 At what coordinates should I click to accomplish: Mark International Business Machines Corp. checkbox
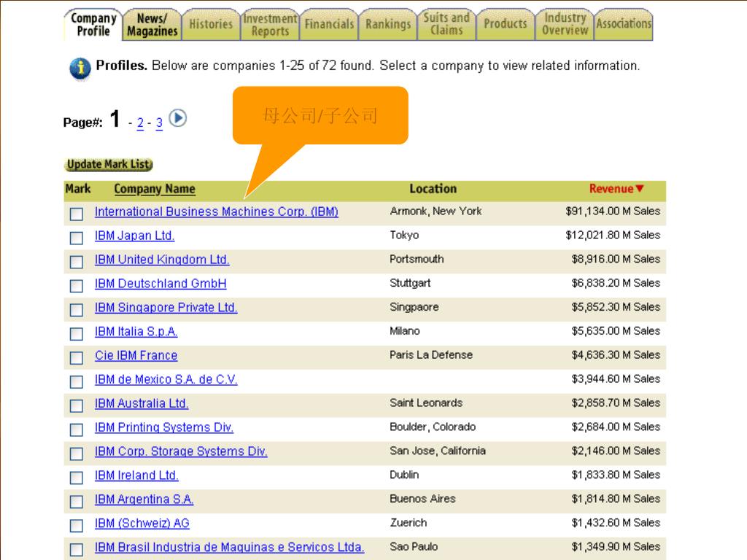tap(76, 214)
